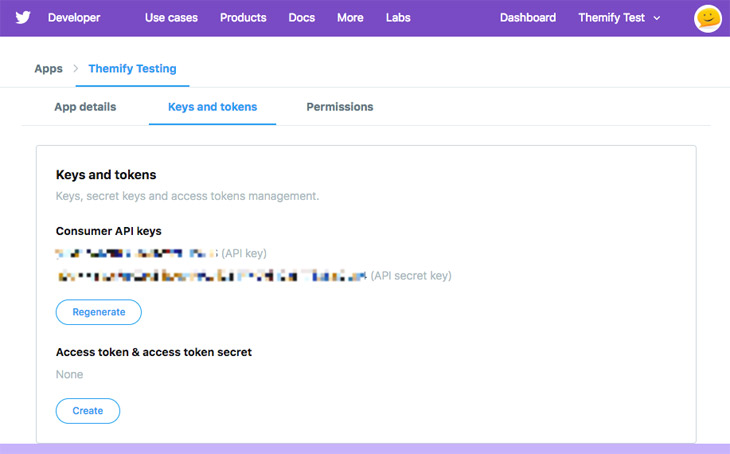Viewport: 730px width, 454px height.
Task: Select the Themify Testing breadcrumb
Action: coord(132,68)
